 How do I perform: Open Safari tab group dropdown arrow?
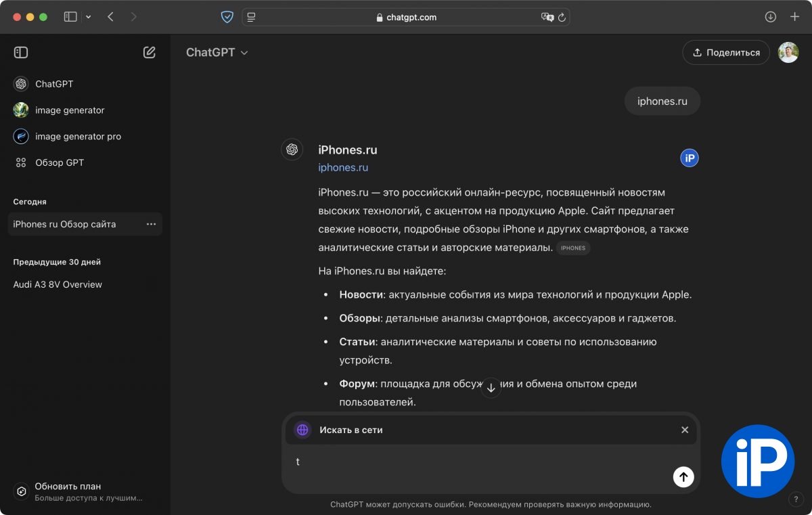click(x=88, y=17)
